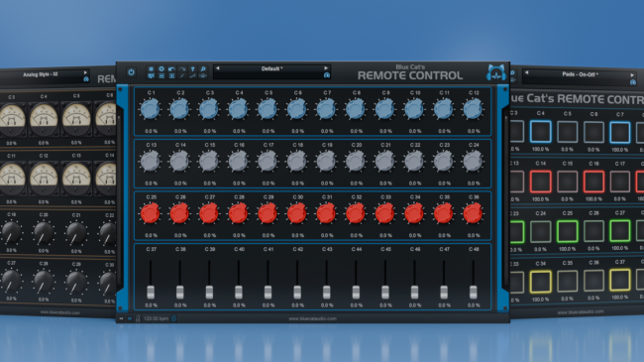The width and height of the screenshot is (644, 362).
Task: Toggle blue pad C 4 in Pads window
Action: (x=541, y=132)
